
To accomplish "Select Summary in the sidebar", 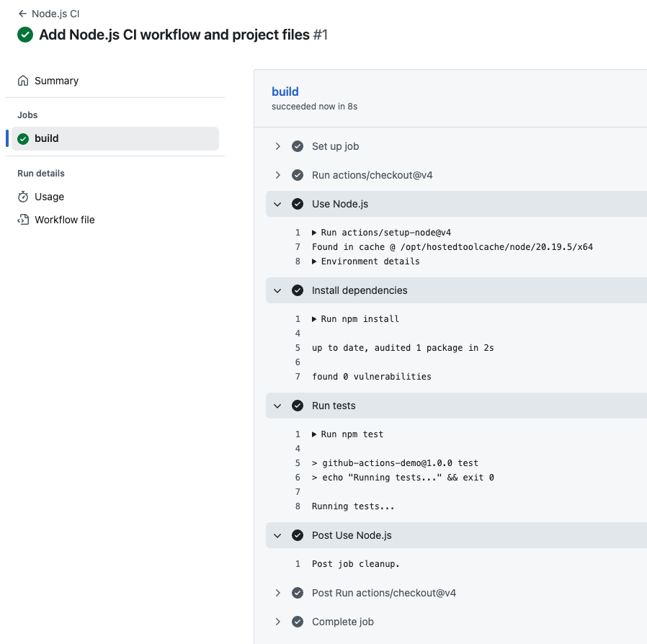I will (58, 81).
